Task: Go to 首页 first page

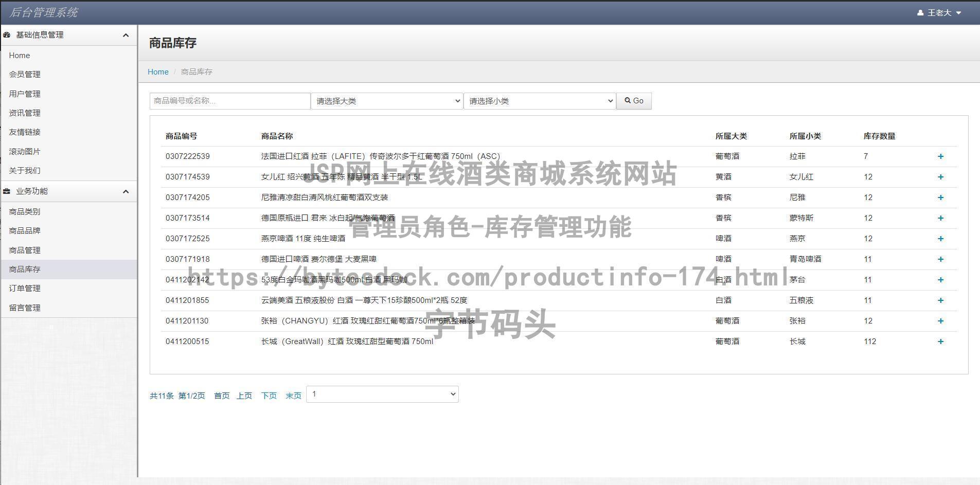Action: [222, 396]
